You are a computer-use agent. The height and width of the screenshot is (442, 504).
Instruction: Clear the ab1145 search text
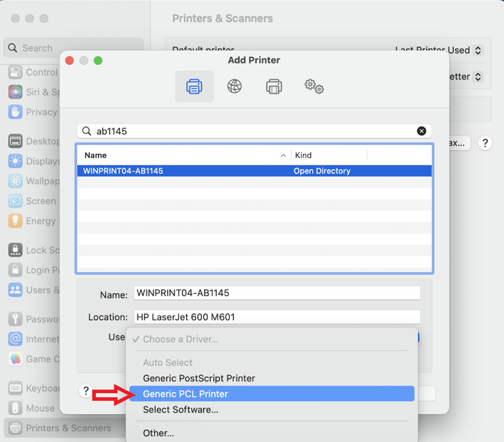422,131
